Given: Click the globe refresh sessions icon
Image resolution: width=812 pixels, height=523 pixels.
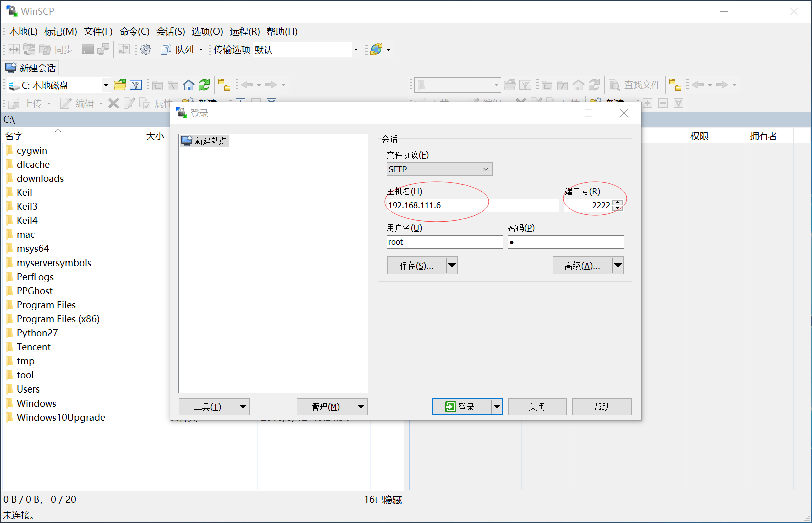Looking at the screenshot, I should click(x=376, y=49).
